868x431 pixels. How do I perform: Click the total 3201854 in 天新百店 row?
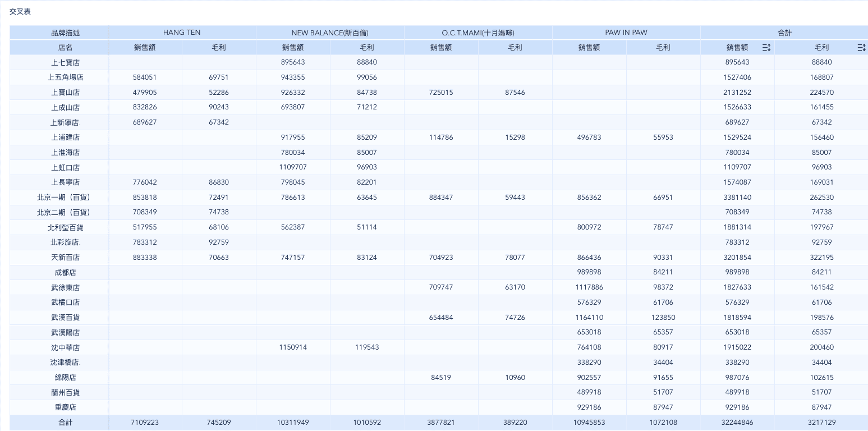click(x=737, y=258)
